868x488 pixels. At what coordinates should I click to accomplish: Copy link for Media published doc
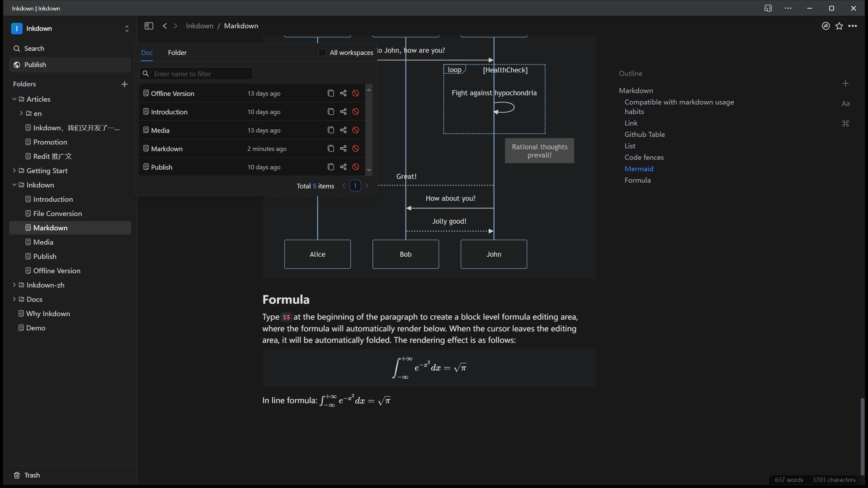tap(331, 130)
